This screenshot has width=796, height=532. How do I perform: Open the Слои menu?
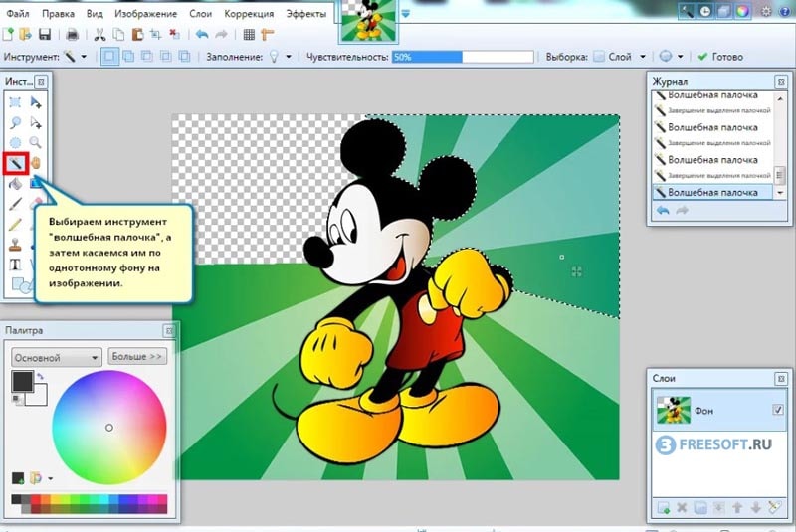tap(201, 14)
